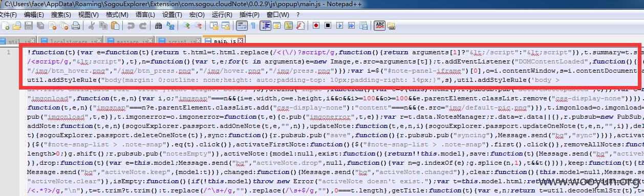Click the Print icon
Image resolution: width=644 pixels, height=196 pixels.
coord(76,26)
